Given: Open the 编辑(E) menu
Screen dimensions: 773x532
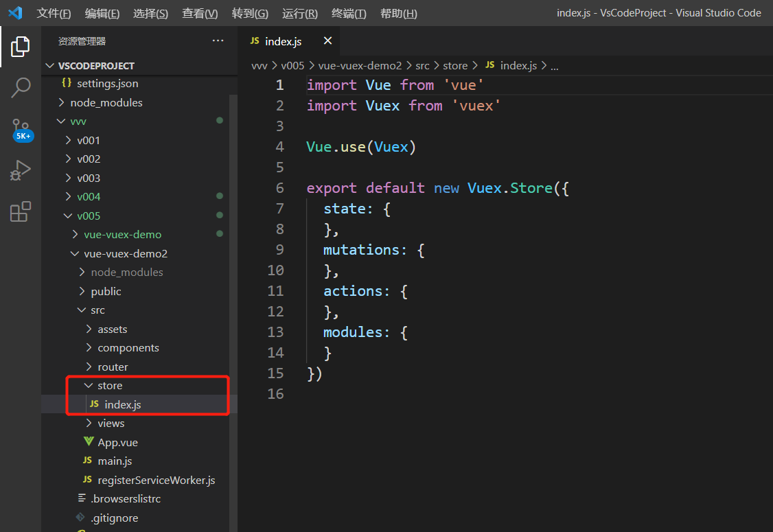Looking at the screenshot, I should tap(102, 13).
